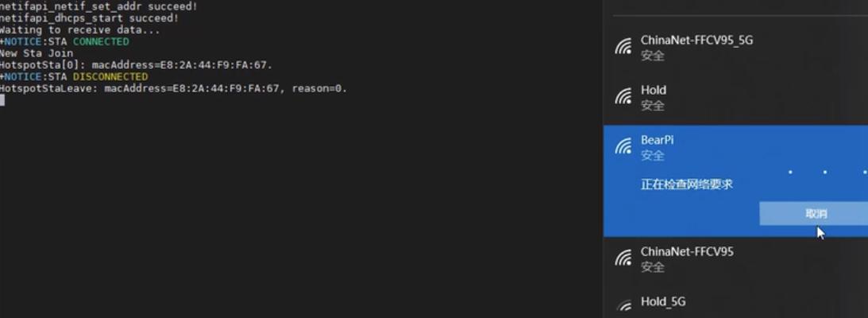Cancel the BearPi connection with 取消
This screenshot has width=868, height=318.
click(816, 214)
